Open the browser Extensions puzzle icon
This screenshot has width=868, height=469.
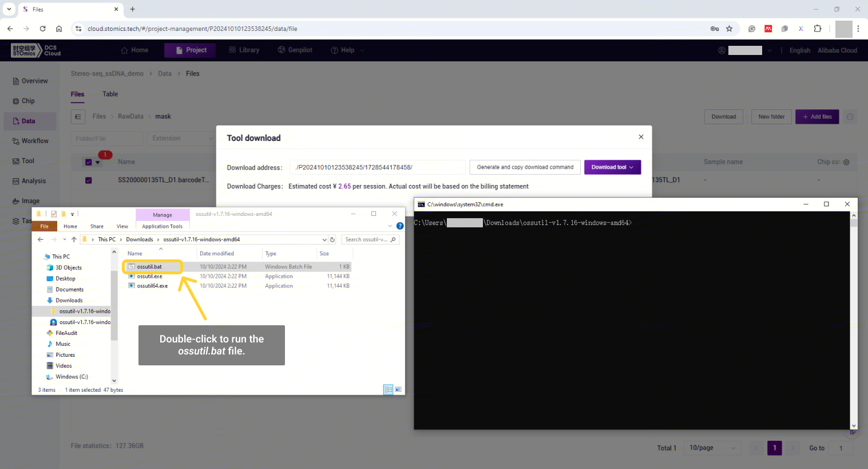(x=817, y=29)
